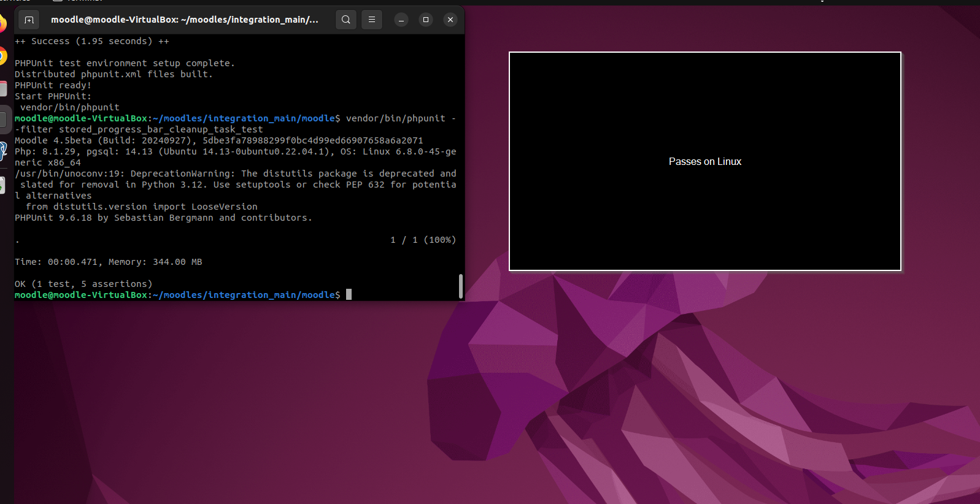Click the "++ Success (1.95 seconds) ++" line
The image size is (980, 504).
(92, 41)
